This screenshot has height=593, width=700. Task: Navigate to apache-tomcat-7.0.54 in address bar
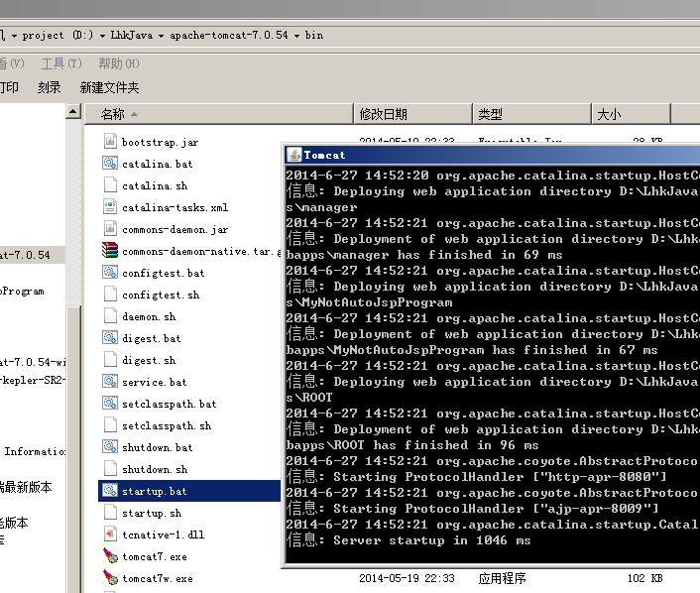click(229, 35)
